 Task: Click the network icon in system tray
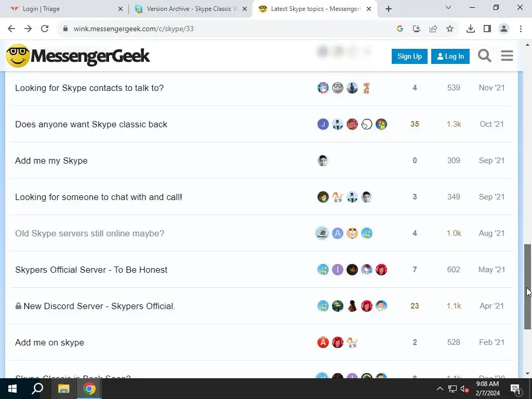[x=453, y=389]
